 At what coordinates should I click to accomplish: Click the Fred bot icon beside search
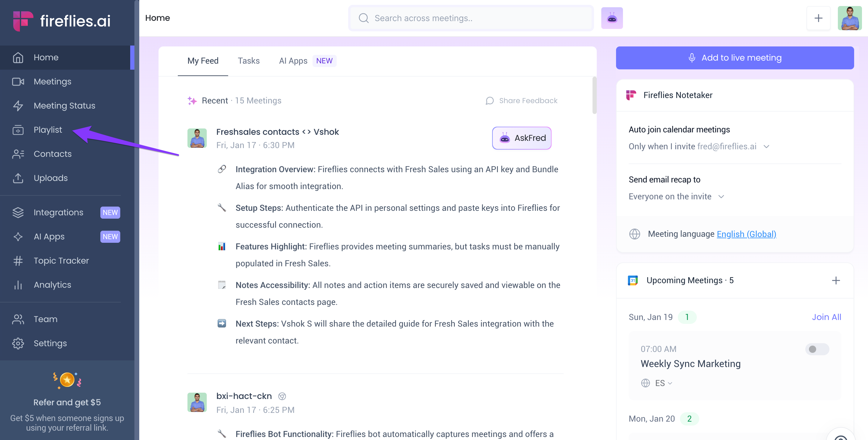tap(612, 18)
